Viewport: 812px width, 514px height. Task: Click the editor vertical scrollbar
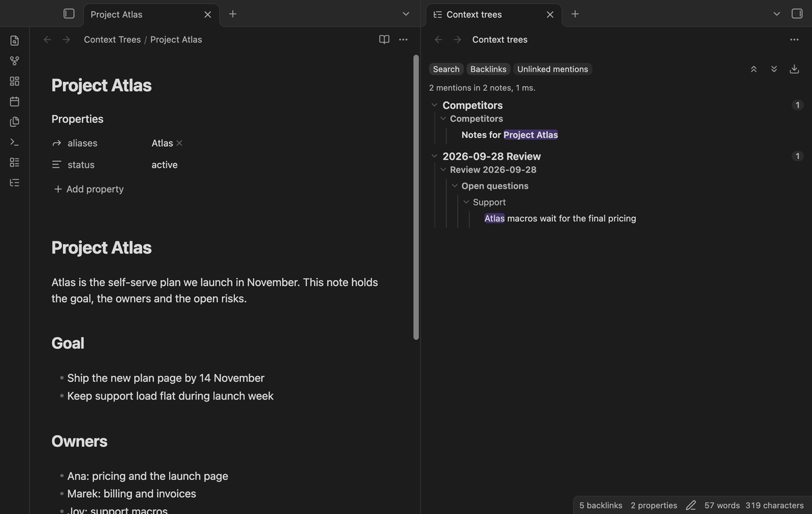(x=416, y=197)
